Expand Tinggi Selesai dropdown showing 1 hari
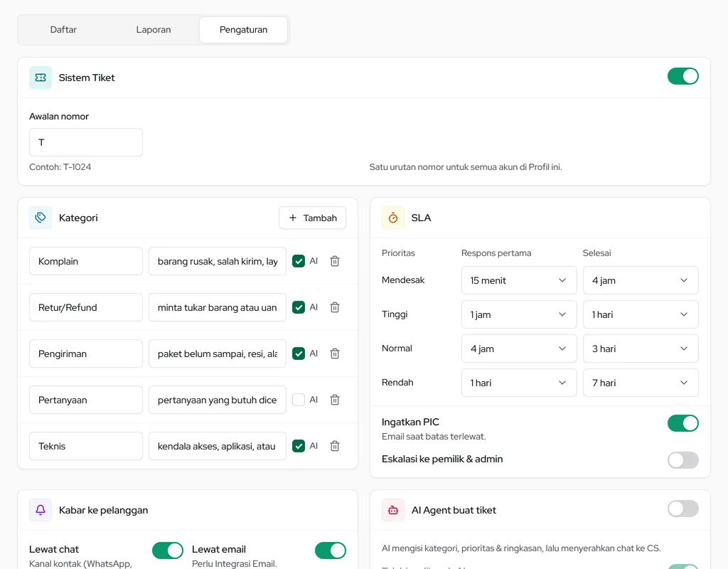The height and width of the screenshot is (569, 728). click(x=641, y=314)
